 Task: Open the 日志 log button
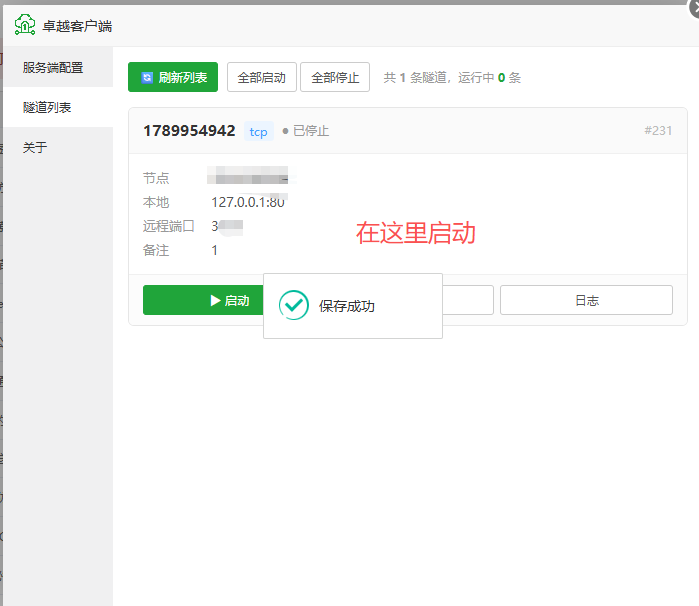(586, 300)
